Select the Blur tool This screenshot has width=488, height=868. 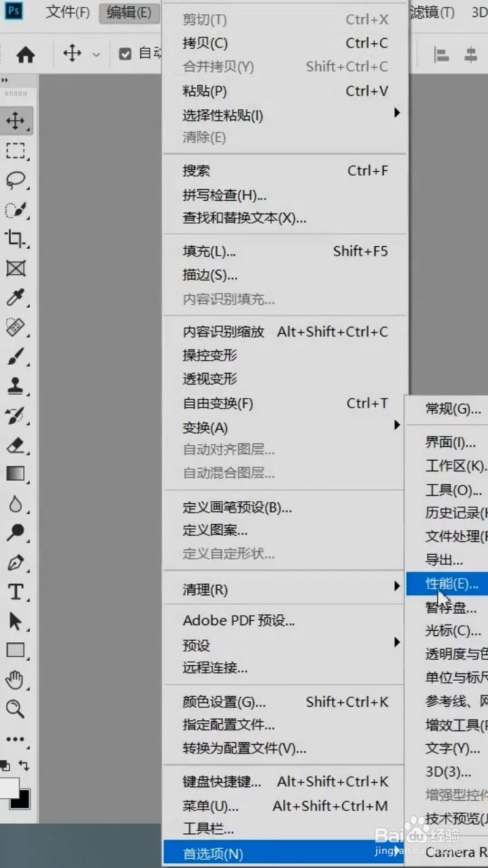point(16,503)
